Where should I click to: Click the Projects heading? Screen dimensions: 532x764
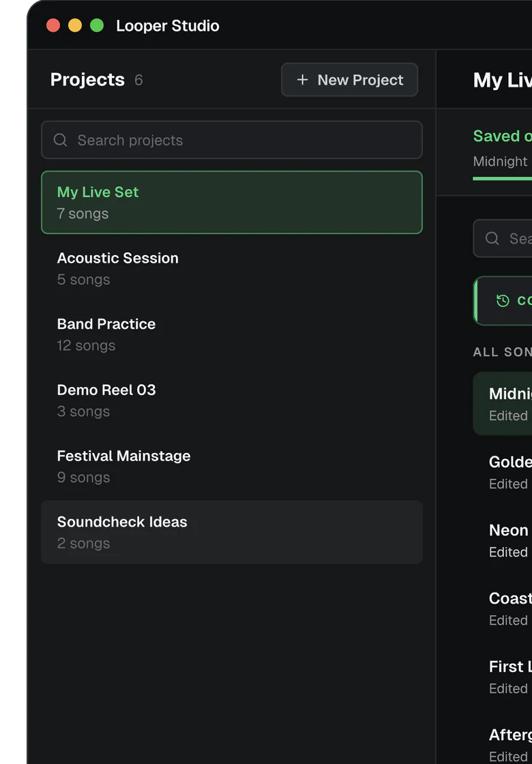click(87, 79)
